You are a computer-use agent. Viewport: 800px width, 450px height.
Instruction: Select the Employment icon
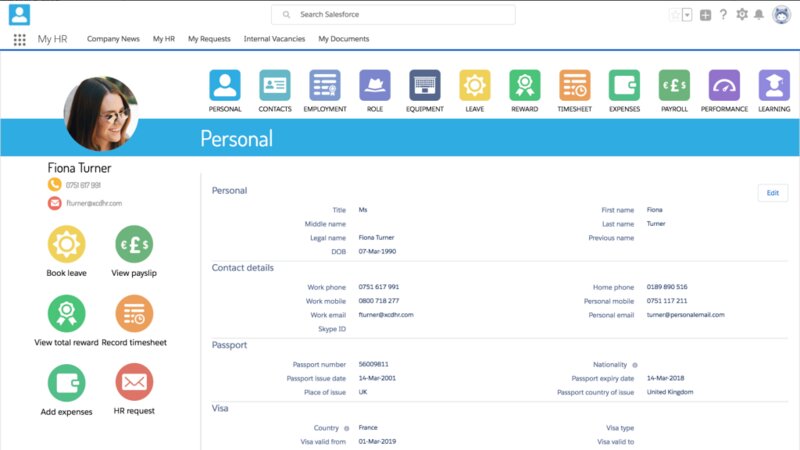pos(325,85)
